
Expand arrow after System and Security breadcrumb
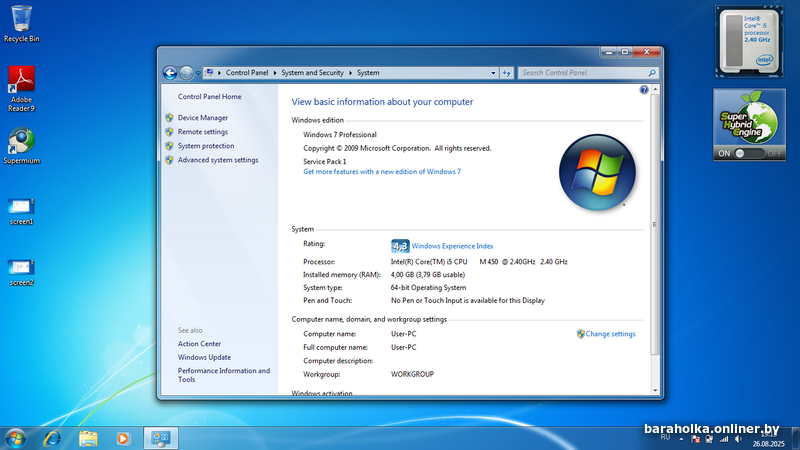tap(350, 73)
